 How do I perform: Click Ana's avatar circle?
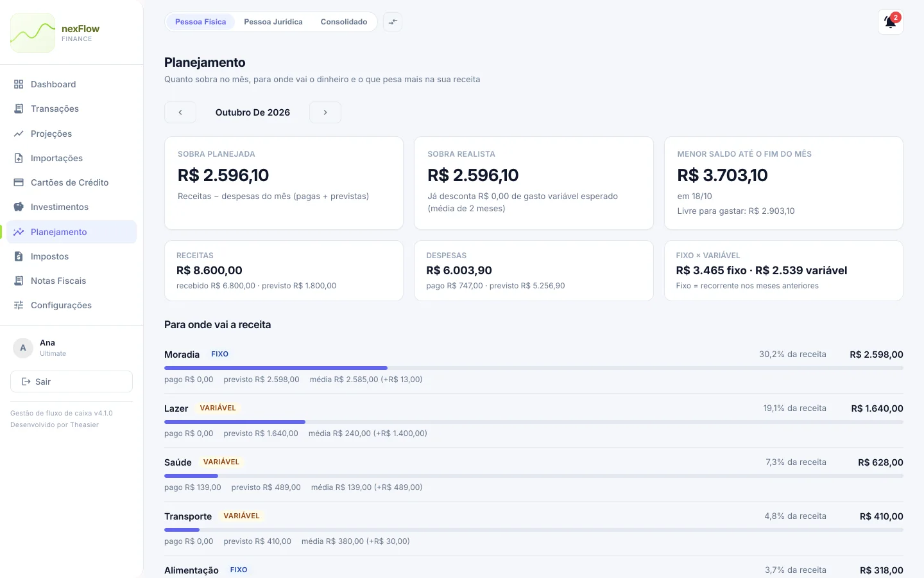23,347
